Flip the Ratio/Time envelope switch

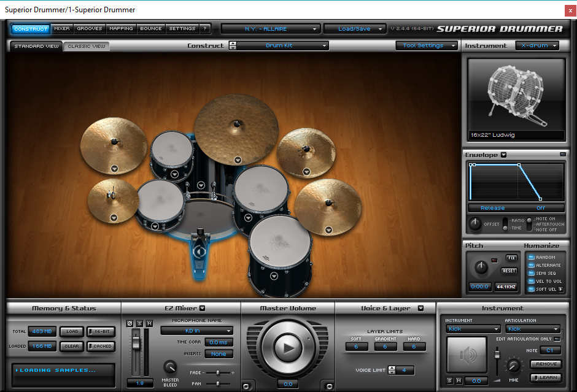(x=506, y=224)
